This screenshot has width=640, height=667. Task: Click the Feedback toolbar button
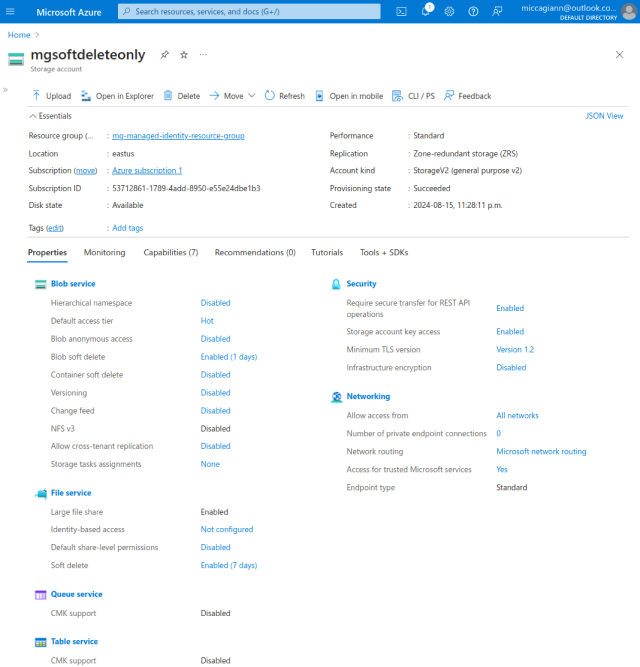pyautogui.click(x=467, y=96)
